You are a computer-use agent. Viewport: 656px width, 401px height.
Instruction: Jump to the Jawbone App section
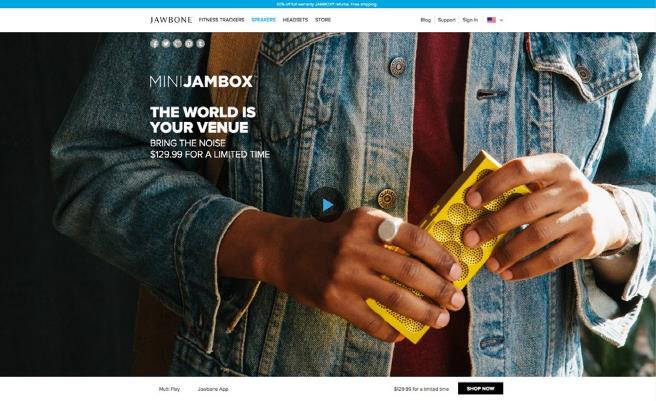pos(213,389)
